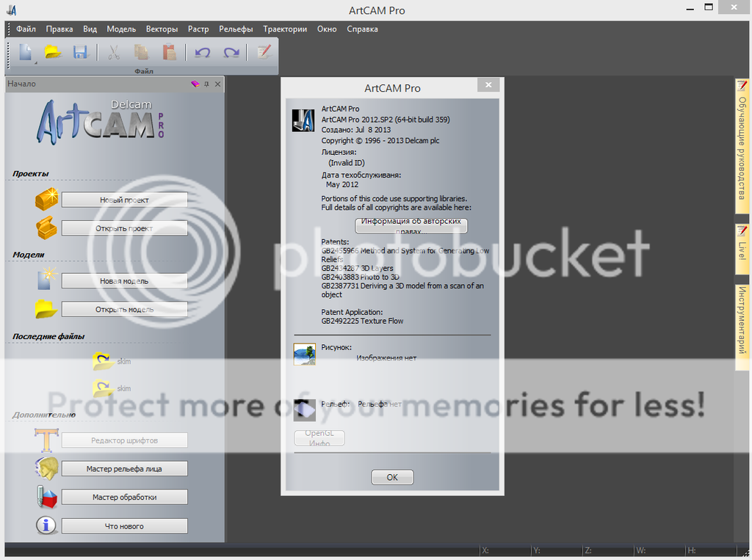Screen dimensions: 752x560
Task: Open the Мастер рельефа лица face icon
Action: (x=46, y=468)
